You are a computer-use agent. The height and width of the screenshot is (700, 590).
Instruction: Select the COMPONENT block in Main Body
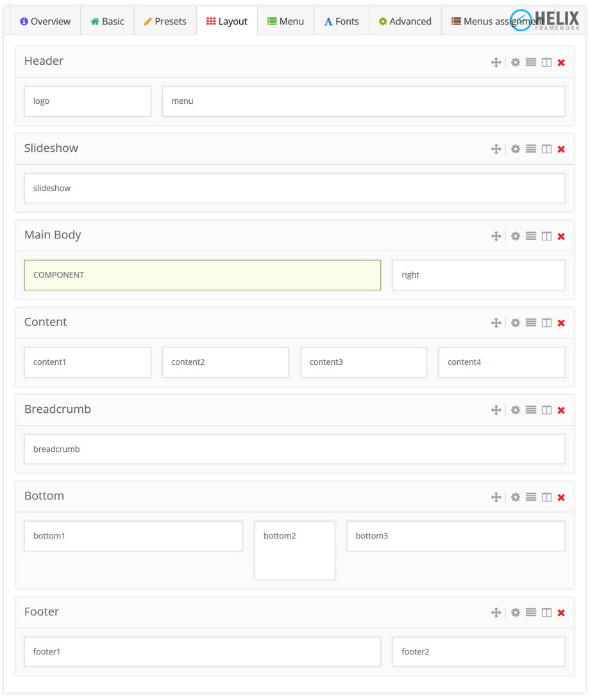coord(202,275)
